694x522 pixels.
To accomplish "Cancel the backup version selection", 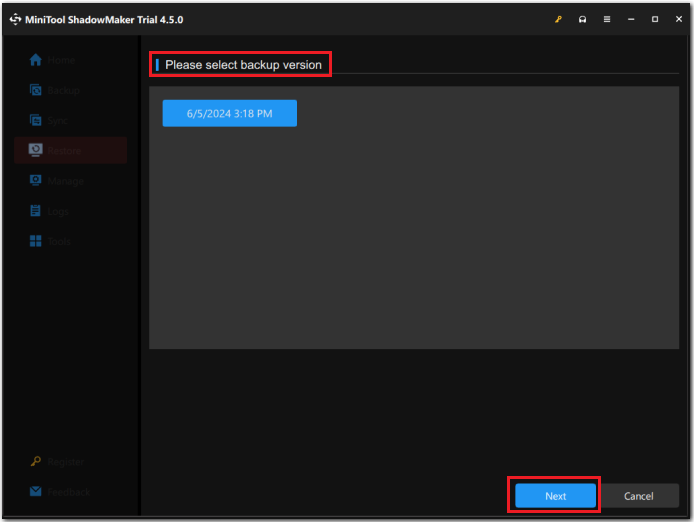I will point(638,496).
